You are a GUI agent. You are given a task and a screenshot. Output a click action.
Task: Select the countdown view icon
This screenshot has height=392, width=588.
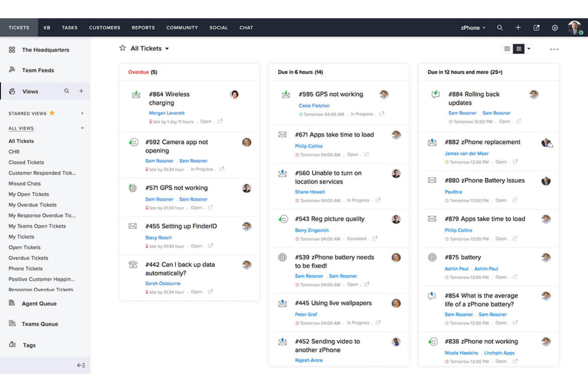click(x=518, y=48)
